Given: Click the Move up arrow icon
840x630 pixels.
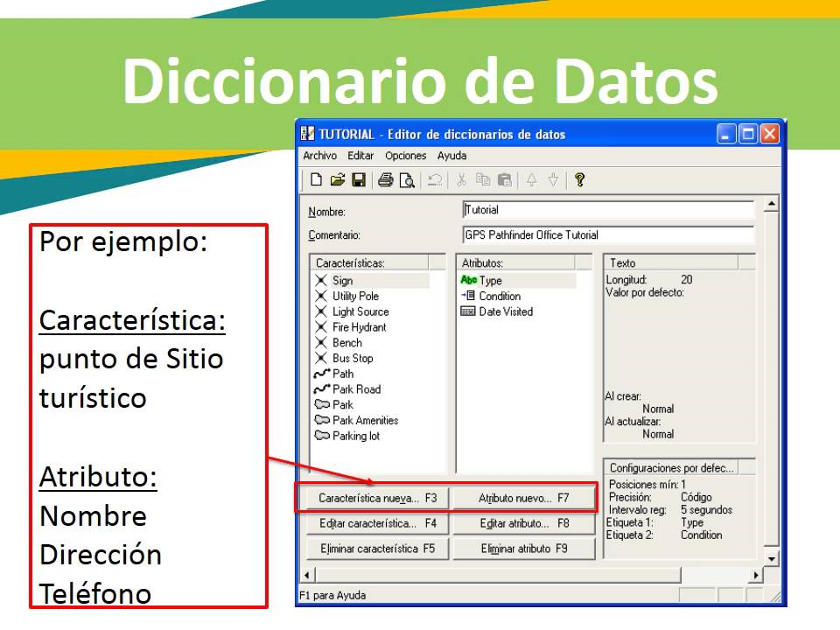Looking at the screenshot, I should pyautogui.click(x=531, y=180).
